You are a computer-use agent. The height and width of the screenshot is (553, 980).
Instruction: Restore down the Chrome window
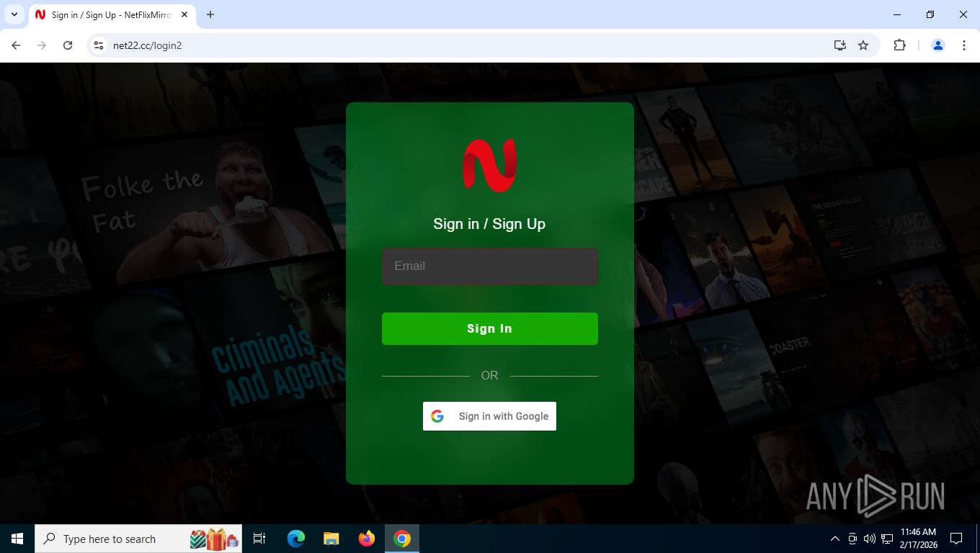coord(930,14)
